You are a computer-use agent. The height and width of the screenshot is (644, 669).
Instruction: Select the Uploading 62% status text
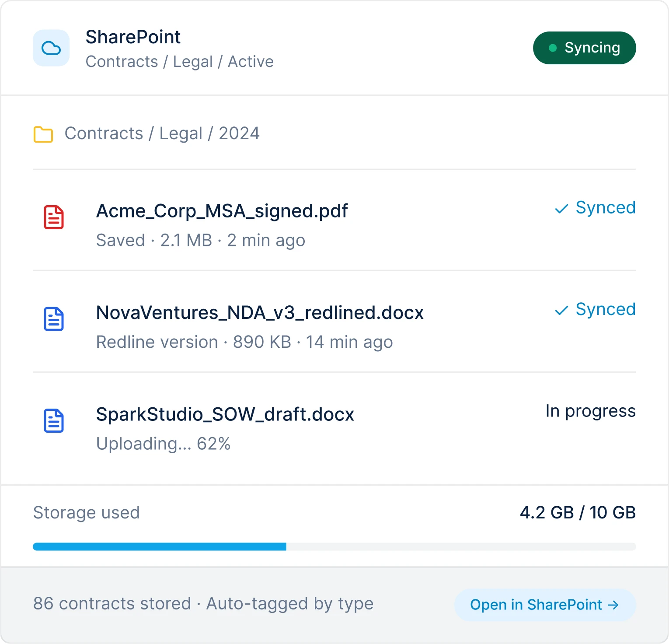click(164, 444)
